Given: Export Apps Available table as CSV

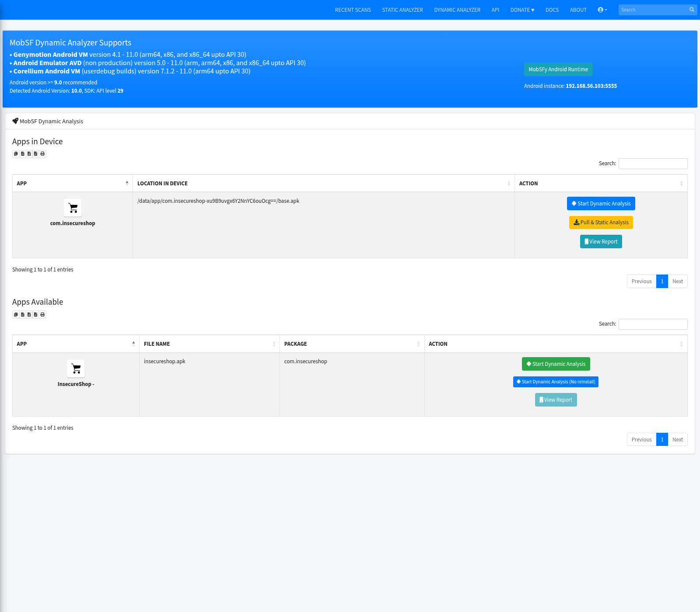Looking at the screenshot, I should point(22,314).
